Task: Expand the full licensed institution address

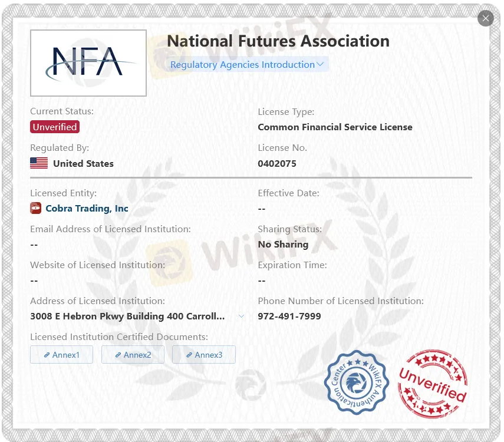Action: (x=241, y=316)
